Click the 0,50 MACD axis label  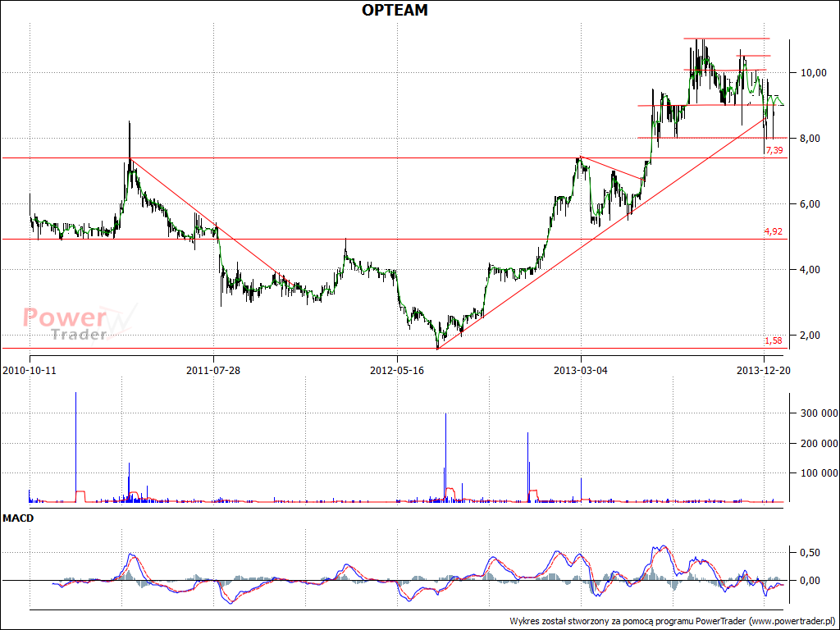[810, 553]
